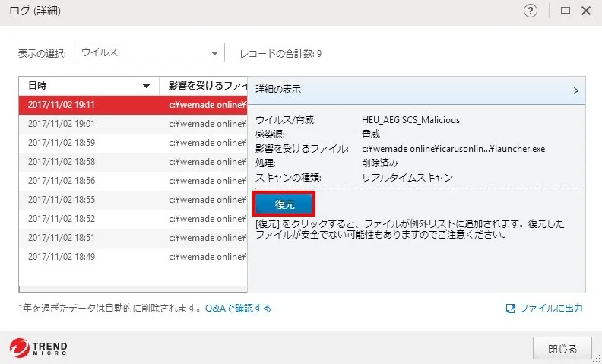Open the help question mark icon
Screen dimensions: 602x364
tap(531, 11)
